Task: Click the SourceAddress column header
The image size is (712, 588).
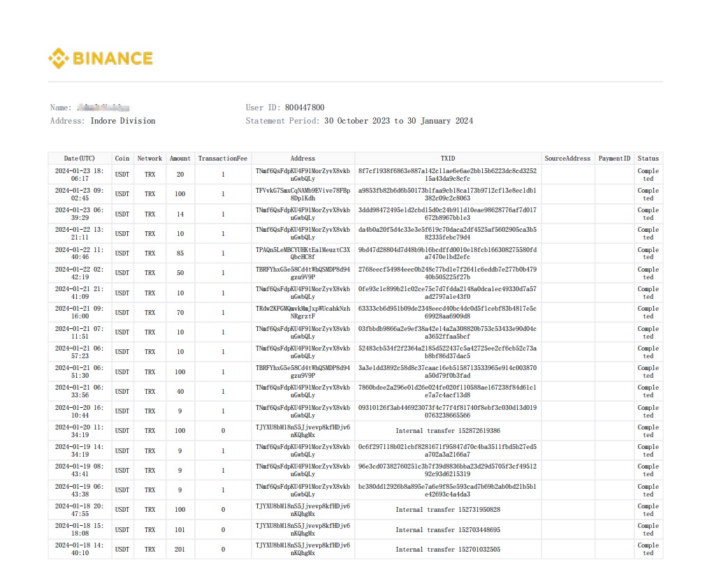Action: pyautogui.click(x=567, y=159)
